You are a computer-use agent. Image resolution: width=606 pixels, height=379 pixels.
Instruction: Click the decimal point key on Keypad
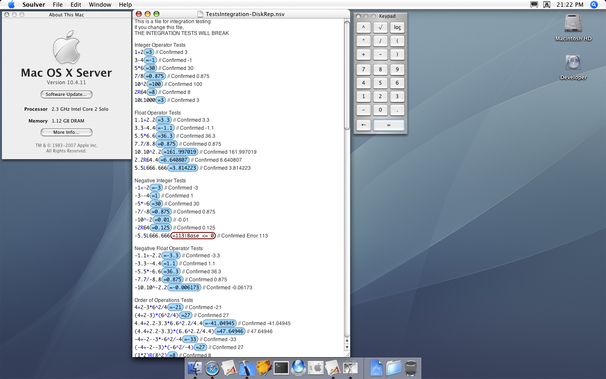(x=397, y=110)
